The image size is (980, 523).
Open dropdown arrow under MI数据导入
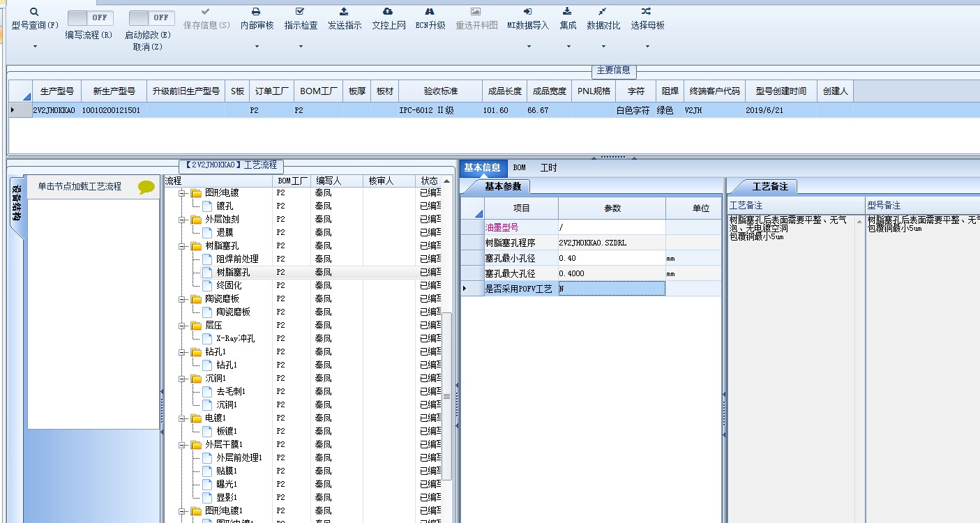(x=528, y=47)
